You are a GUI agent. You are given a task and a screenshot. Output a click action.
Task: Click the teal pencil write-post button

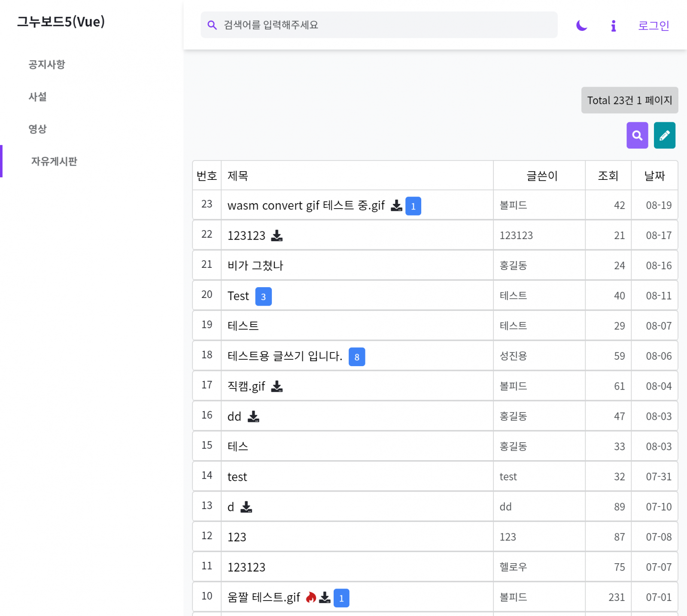click(x=664, y=135)
